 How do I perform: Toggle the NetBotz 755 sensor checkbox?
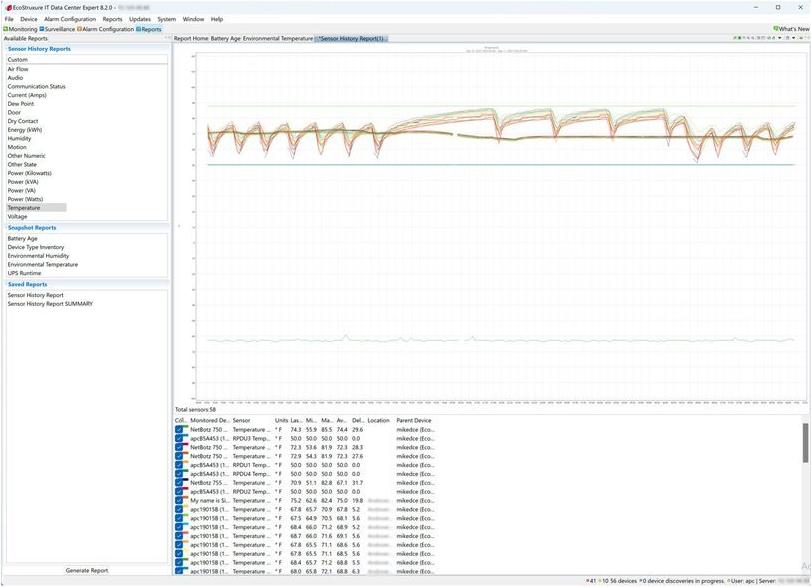point(180,483)
